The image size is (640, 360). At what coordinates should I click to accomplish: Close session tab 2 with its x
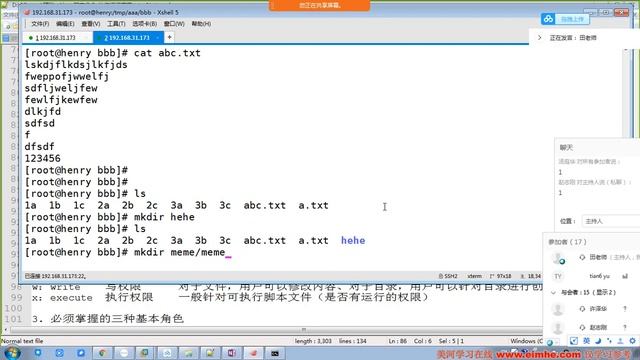(158, 38)
